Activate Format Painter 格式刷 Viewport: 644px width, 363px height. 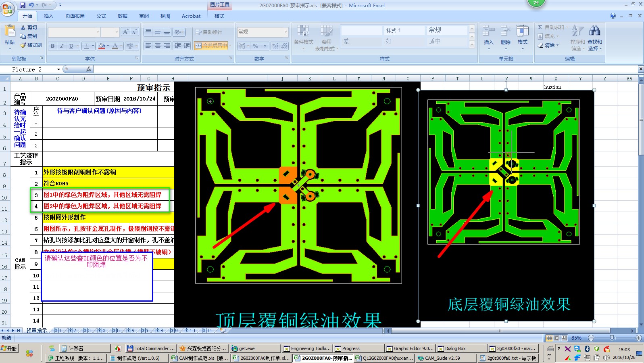point(31,45)
